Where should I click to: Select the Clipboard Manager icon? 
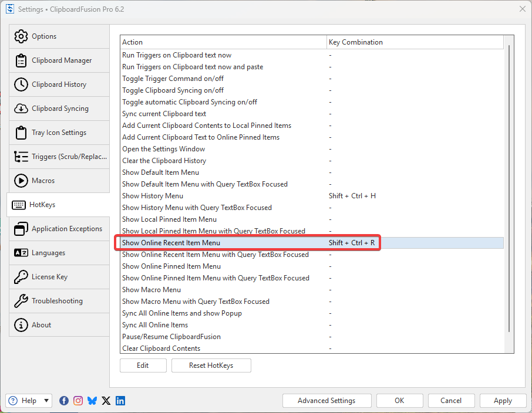click(21, 60)
